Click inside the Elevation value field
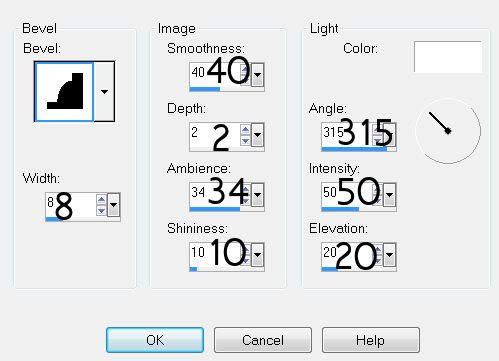 point(347,255)
